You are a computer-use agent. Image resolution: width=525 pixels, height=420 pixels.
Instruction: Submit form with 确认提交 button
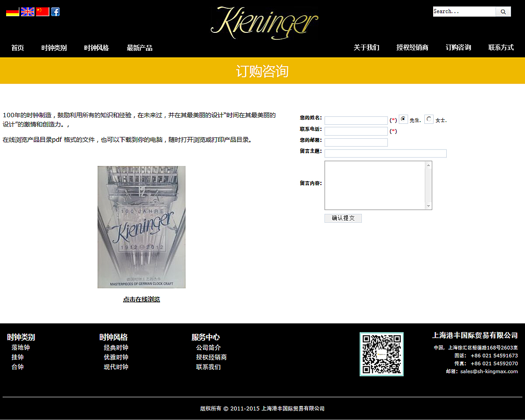tap(343, 218)
